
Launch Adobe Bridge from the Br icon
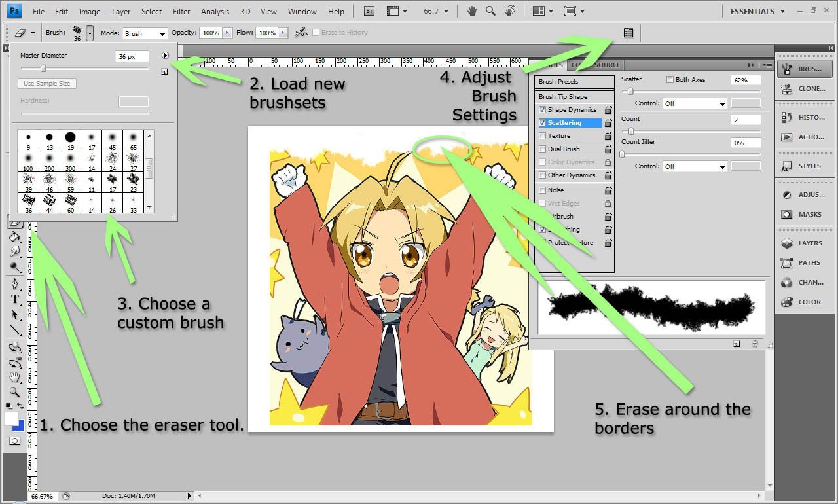[369, 11]
